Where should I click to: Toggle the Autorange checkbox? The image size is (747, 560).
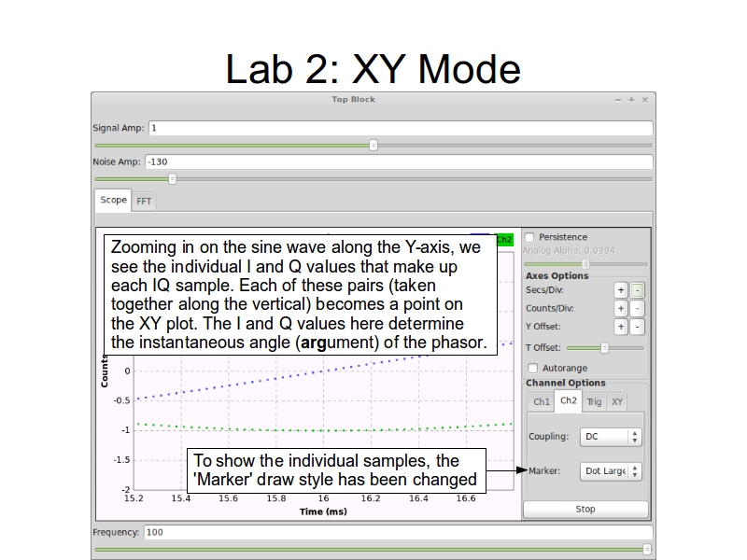tap(533, 368)
